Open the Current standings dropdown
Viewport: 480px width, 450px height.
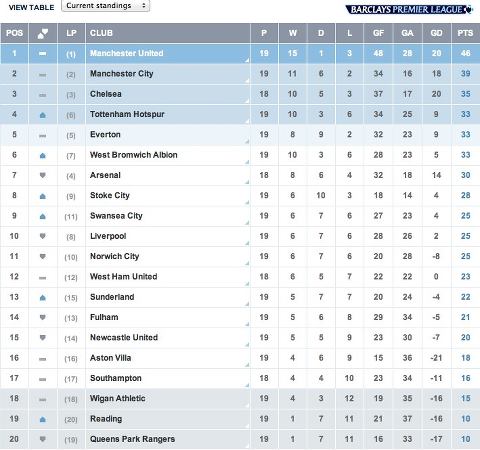pos(105,6)
